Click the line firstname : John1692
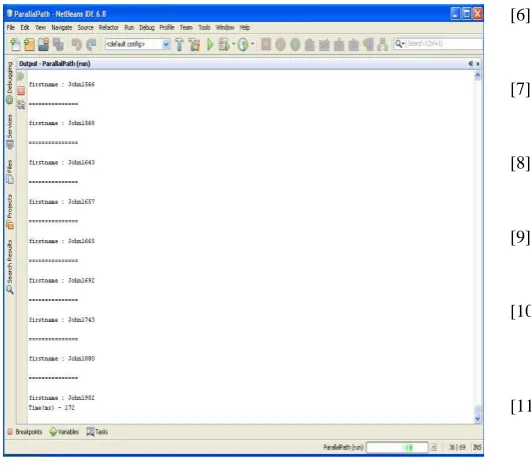Viewport: 531px width, 468px height. coord(62,280)
